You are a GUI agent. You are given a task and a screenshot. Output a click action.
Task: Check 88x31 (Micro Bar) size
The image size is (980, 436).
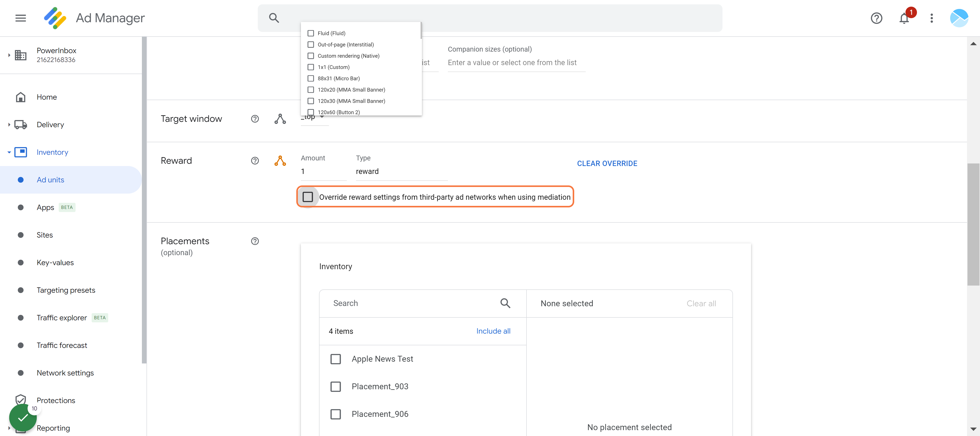(310, 78)
